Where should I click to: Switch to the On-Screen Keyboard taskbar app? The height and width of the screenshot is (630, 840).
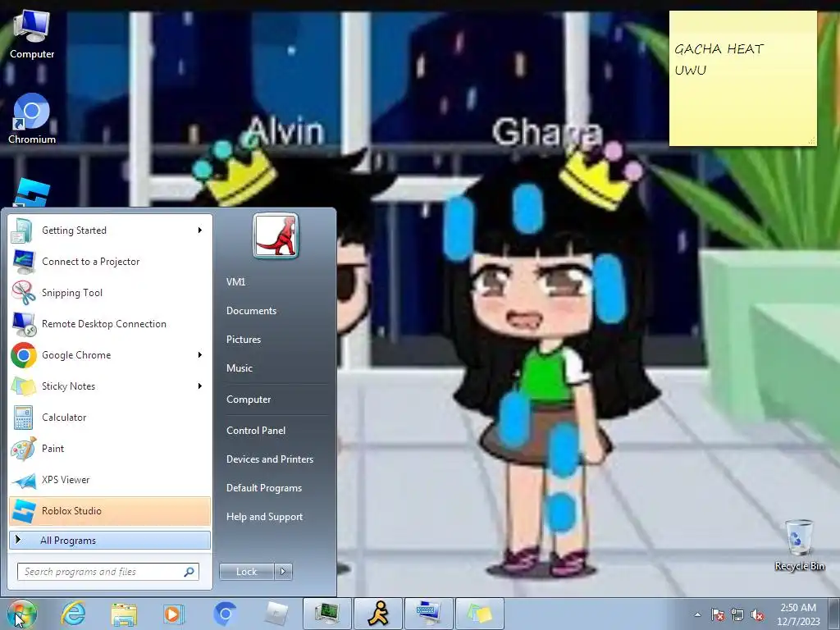click(x=429, y=614)
